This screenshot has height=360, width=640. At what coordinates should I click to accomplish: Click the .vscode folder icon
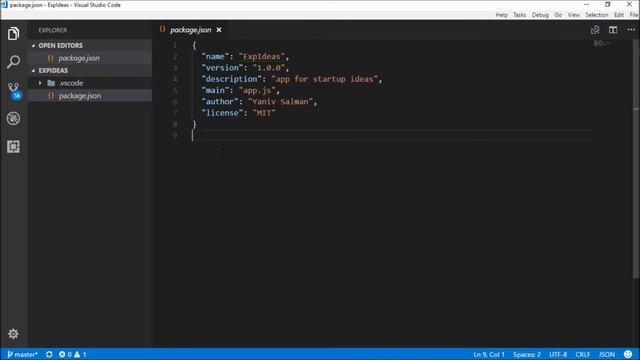tap(51, 83)
